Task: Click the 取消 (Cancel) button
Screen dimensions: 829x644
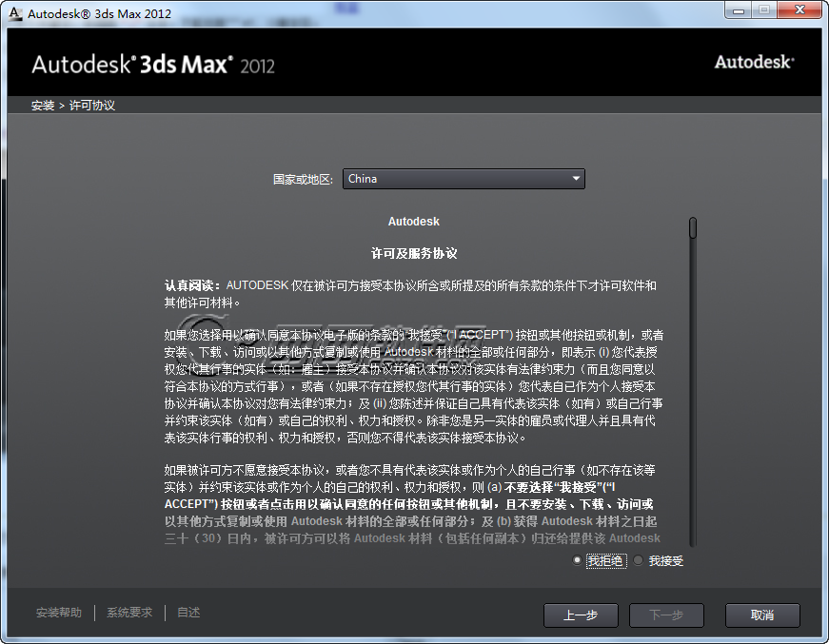Action: [762, 615]
